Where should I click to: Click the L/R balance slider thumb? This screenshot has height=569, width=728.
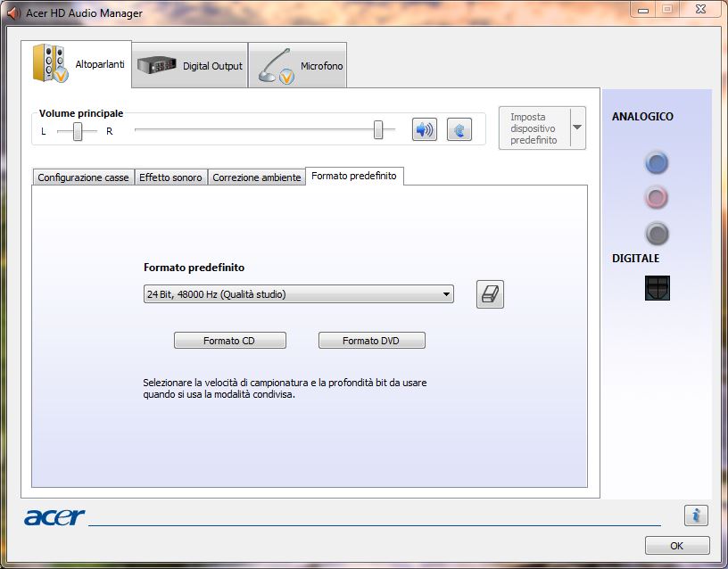pos(78,131)
